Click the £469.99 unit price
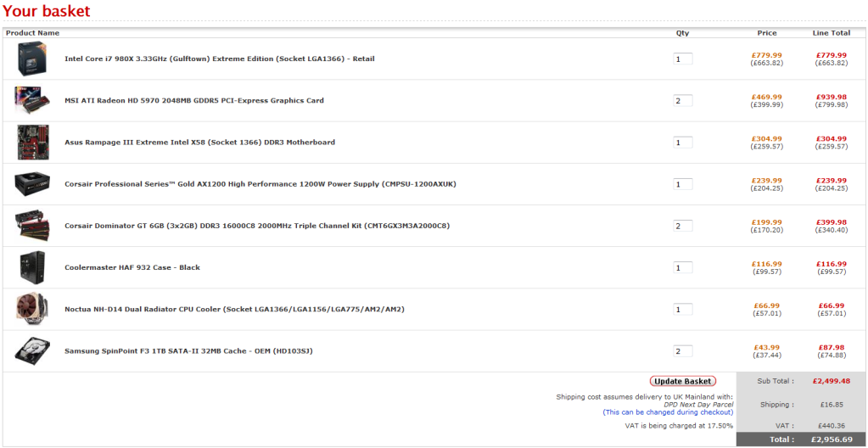Screen dimensions: 868x448 coord(767,97)
